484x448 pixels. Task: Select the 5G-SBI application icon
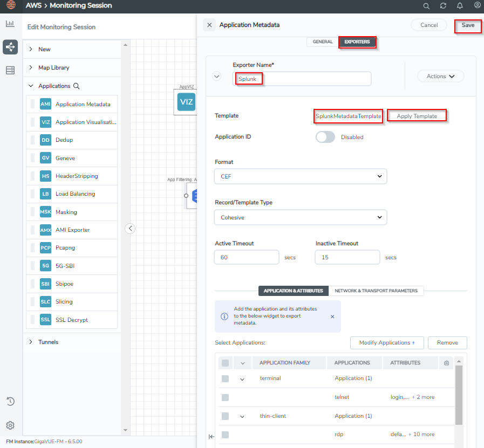[x=45, y=266]
